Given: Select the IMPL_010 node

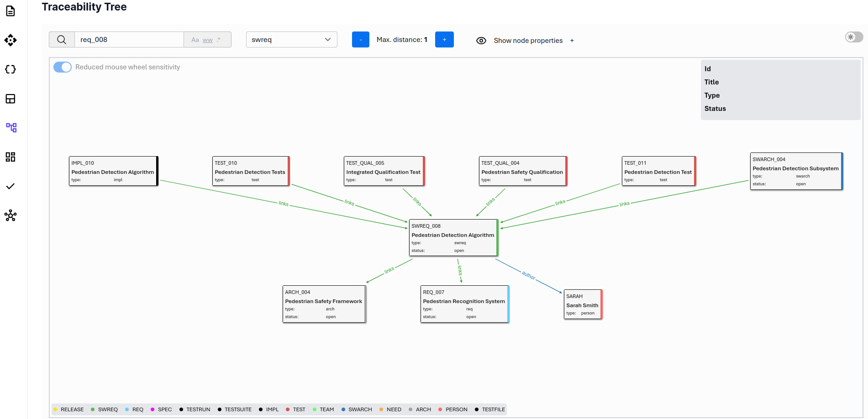Looking at the screenshot, I should (x=113, y=171).
